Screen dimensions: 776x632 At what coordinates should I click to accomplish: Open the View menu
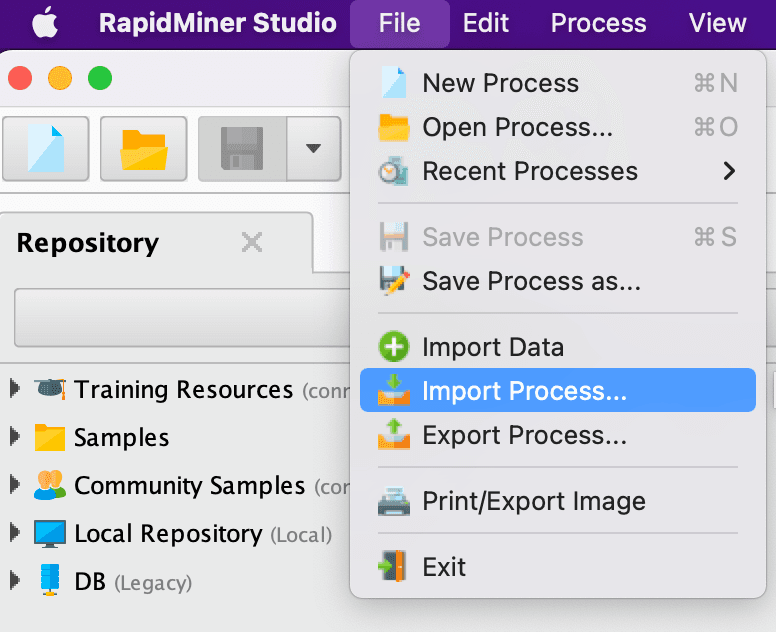pyautogui.click(x=717, y=23)
